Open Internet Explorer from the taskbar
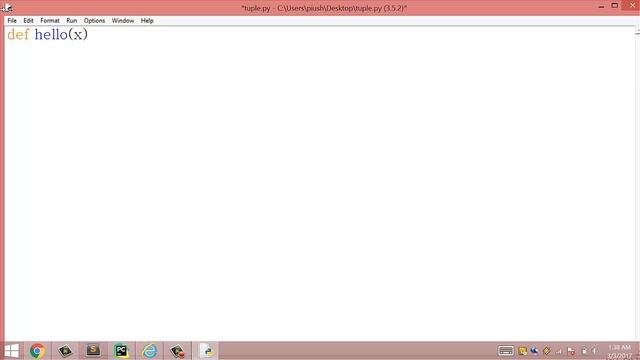 (x=150, y=351)
